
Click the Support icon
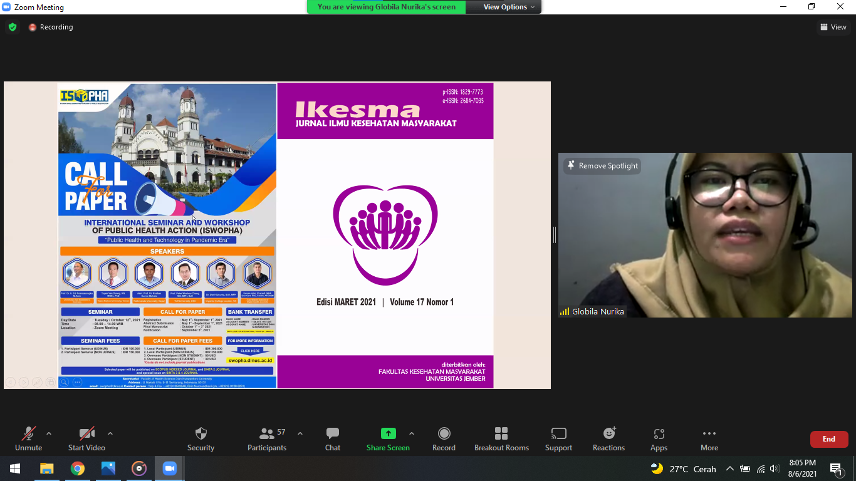click(x=558, y=436)
